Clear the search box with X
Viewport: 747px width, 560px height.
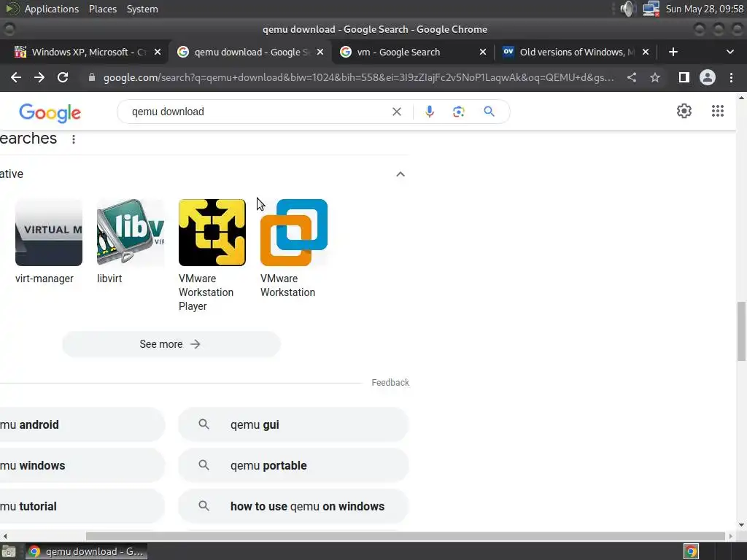[396, 112]
